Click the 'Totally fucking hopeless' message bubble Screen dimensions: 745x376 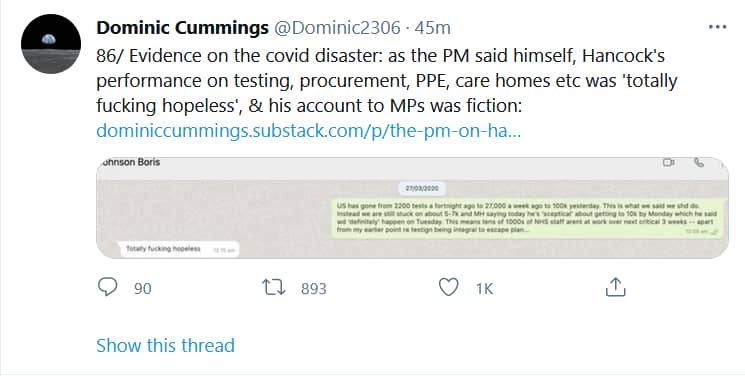178,249
